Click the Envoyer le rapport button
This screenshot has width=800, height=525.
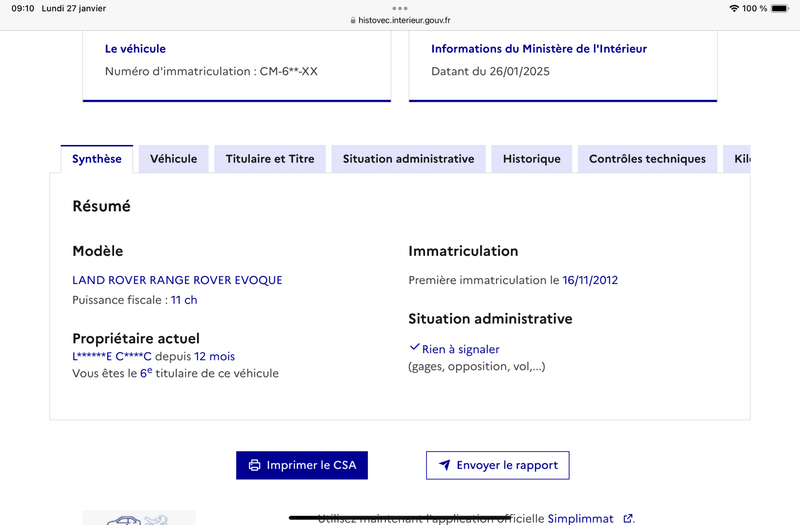tap(497, 465)
